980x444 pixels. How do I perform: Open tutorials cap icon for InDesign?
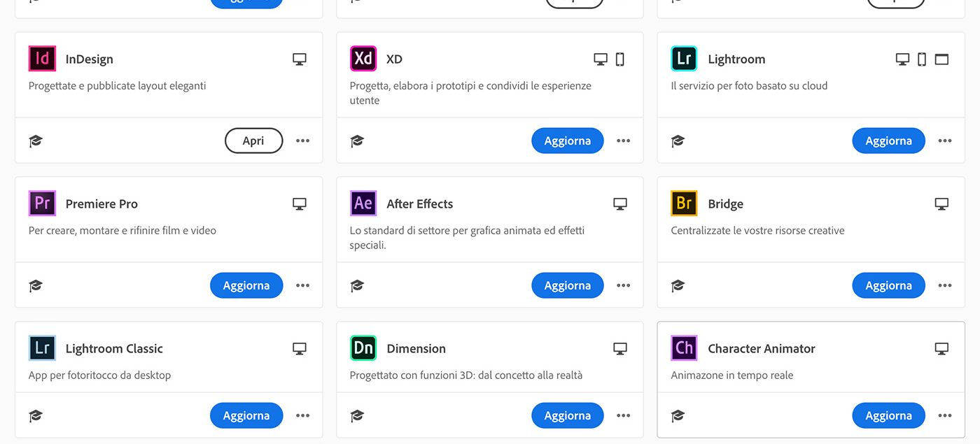coord(36,141)
